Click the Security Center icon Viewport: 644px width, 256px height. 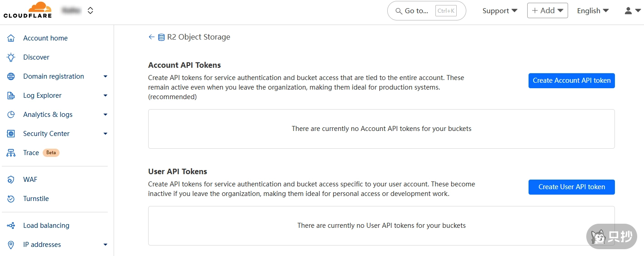[11, 134]
